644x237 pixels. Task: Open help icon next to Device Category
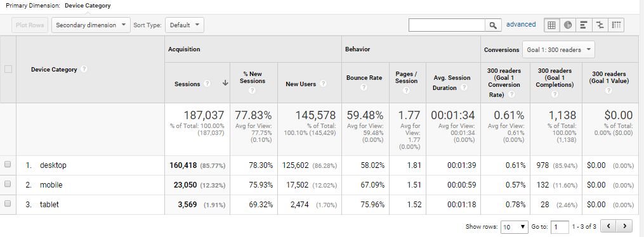84,69
